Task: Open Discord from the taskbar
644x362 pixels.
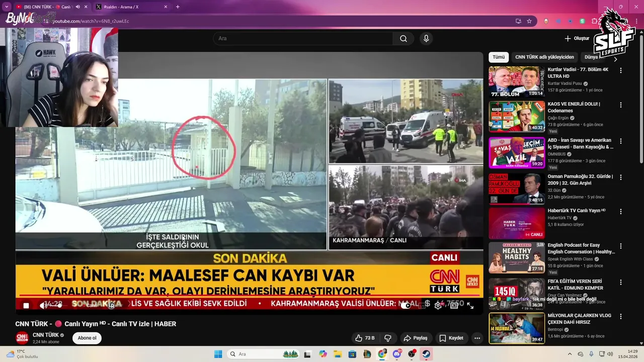Action: [397, 354]
